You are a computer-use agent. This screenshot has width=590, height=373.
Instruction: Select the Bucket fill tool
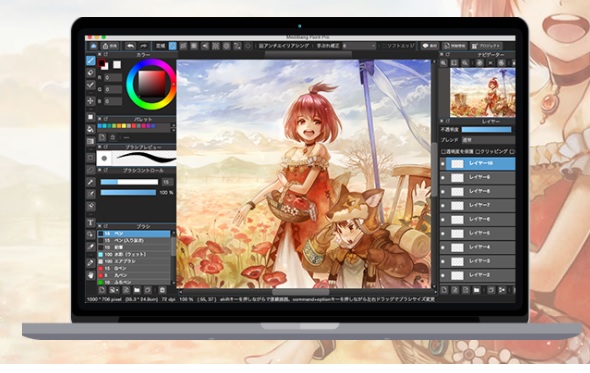coord(91,129)
